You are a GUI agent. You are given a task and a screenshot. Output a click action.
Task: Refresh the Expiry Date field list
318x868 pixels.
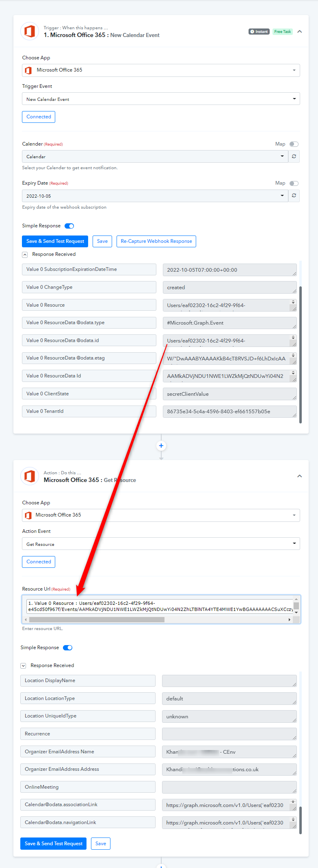tap(294, 196)
